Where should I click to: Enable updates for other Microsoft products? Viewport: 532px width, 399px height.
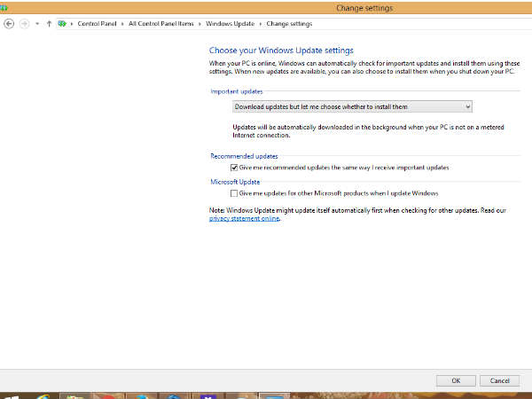[234, 192]
